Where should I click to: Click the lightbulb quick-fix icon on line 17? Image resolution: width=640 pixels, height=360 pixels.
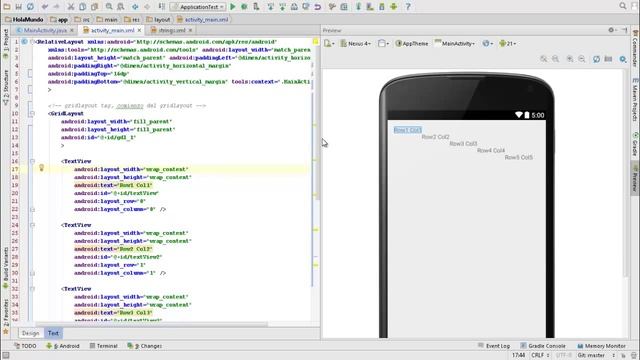tap(41, 167)
